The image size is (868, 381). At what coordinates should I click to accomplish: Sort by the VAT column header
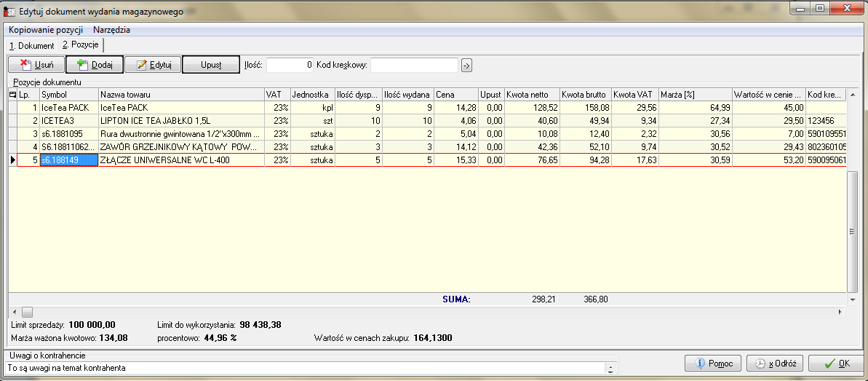coord(276,94)
